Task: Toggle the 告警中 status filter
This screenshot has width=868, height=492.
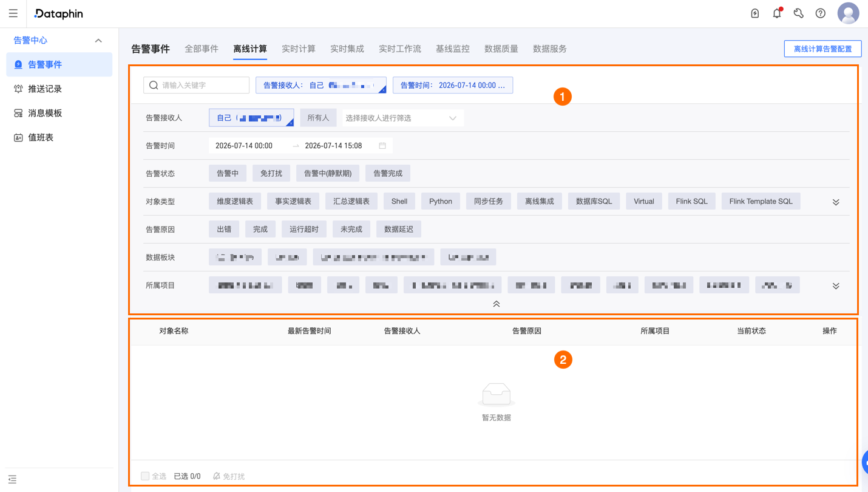Action: (x=228, y=174)
